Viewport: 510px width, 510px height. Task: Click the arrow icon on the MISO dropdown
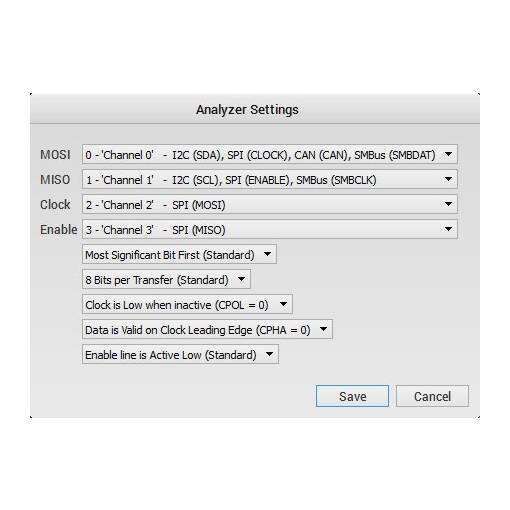[x=448, y=179]
